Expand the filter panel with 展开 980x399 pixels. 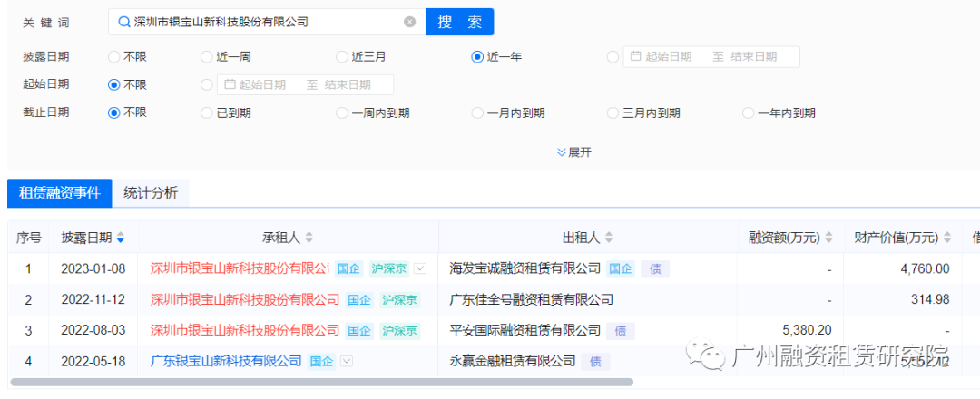(573, 152)
